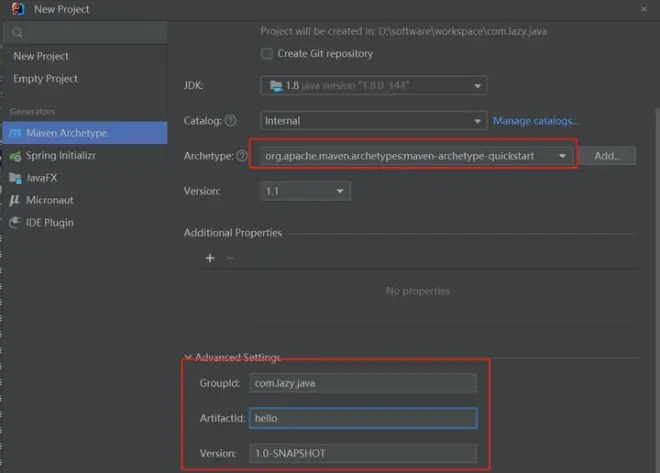This screenshot has height=473, width=660.
Task: Select New Project in left list
Action: (x=41, y=56)
